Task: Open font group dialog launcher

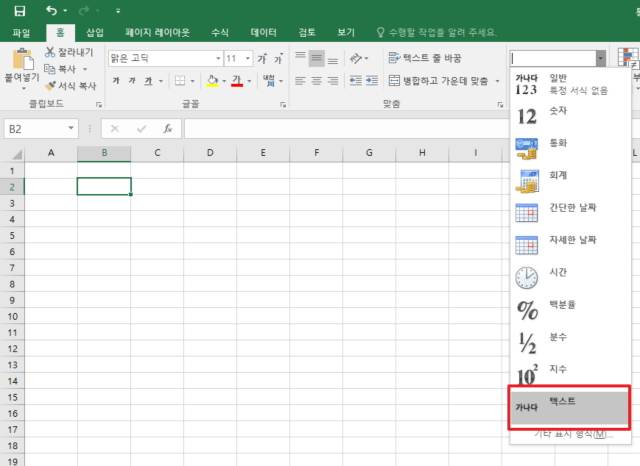Action: point(283,105)
